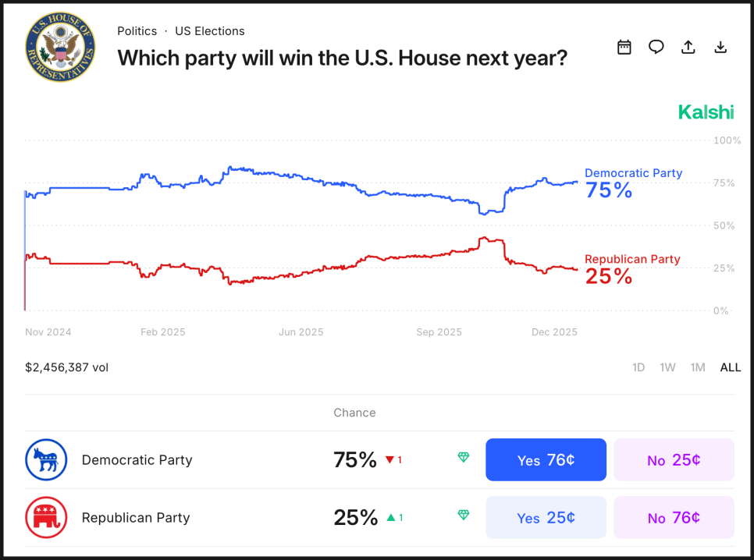
Task: Click the green diamond icon in Democratic row
Action: pos(464,458)
